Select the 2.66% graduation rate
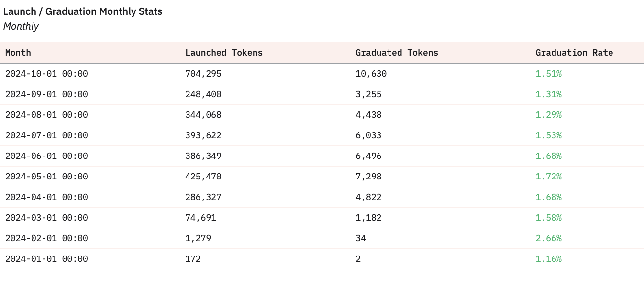The image size is (644, 289). (548, 238)
